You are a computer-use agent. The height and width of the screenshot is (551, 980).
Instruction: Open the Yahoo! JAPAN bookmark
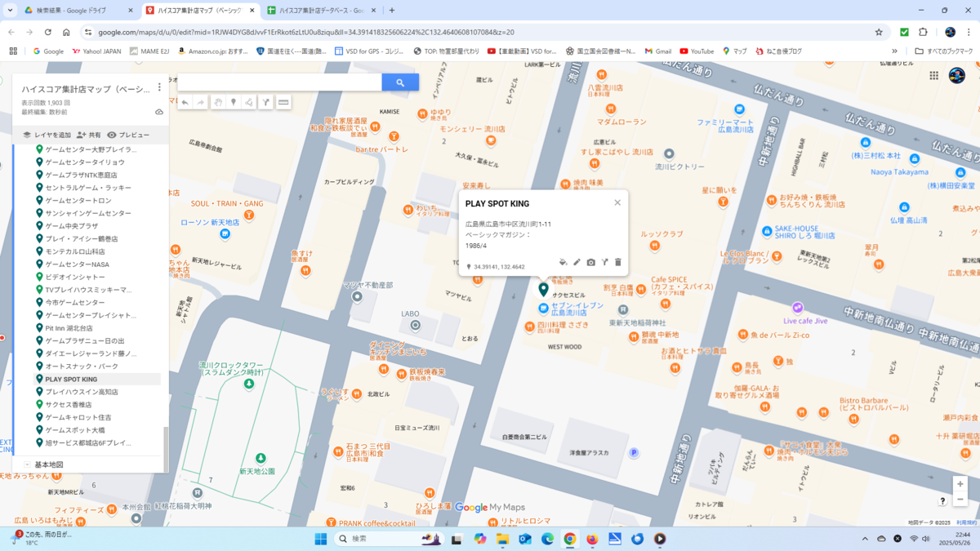(96, 51)
